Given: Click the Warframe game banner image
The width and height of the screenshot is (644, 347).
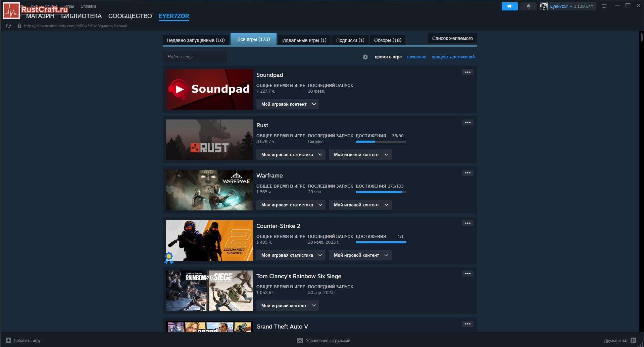Looking at the screenshot, I should [x=209, y=190].
